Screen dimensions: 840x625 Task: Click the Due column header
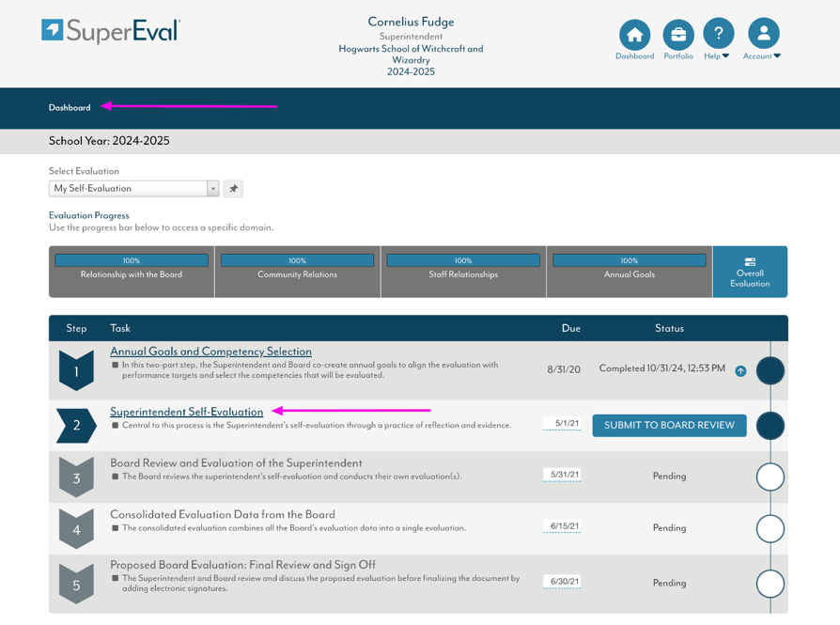click(571, 329)
